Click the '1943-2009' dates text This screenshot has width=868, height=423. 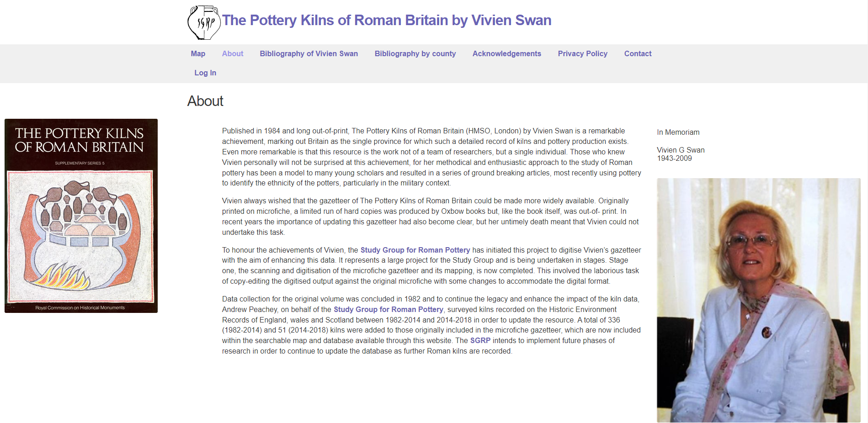(674, 158)
